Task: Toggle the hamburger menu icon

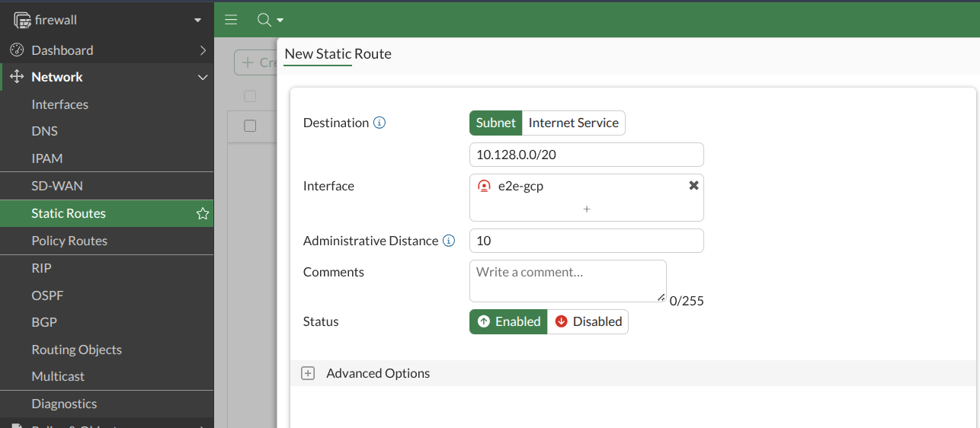Action: pos(231,20)
